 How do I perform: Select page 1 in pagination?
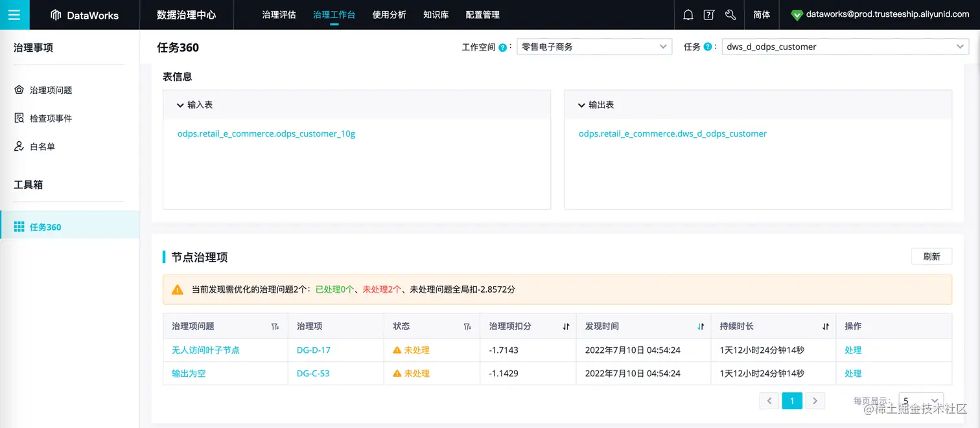792,401
